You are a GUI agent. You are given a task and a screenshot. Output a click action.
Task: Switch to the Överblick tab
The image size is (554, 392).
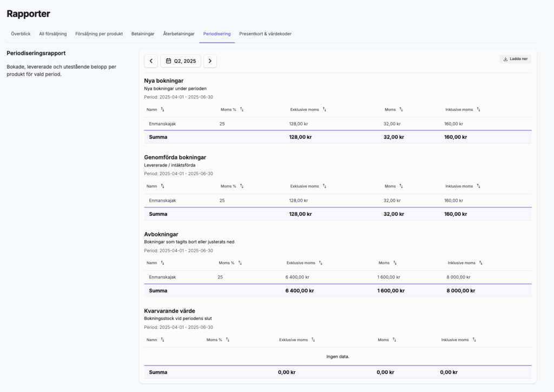coord(21,34)
